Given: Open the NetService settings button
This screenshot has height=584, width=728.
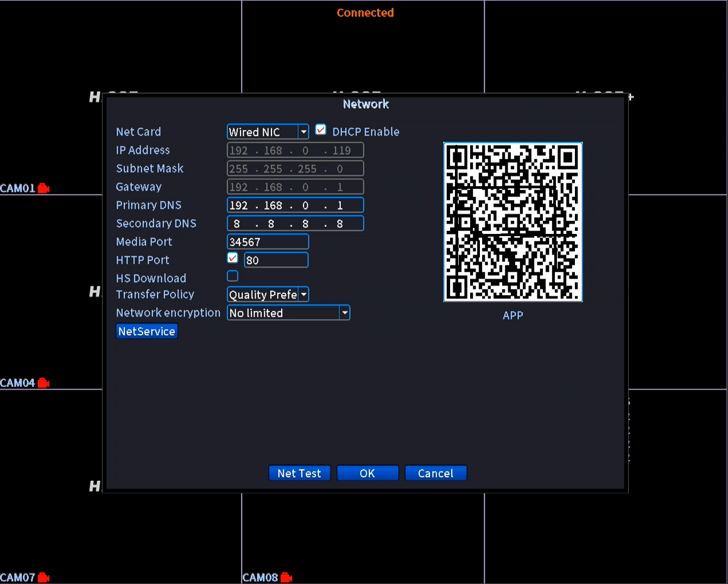Looking at the screenshot, I should tap(147, 332).
